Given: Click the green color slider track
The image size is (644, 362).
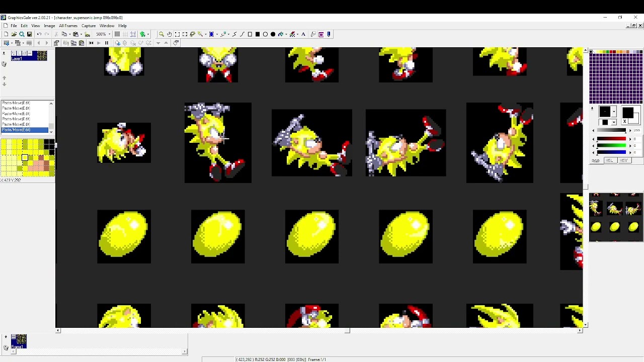Looking at the screenshot, I should [611, 145].
